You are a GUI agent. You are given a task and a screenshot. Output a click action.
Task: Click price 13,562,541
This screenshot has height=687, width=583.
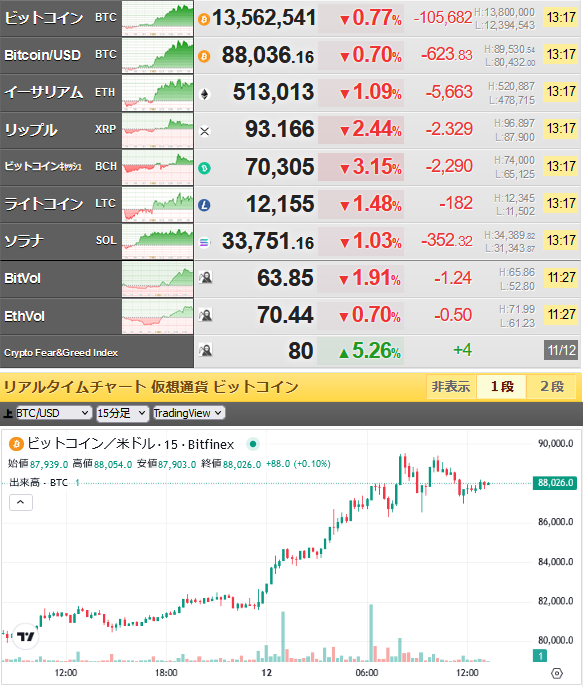coord(264,18)
